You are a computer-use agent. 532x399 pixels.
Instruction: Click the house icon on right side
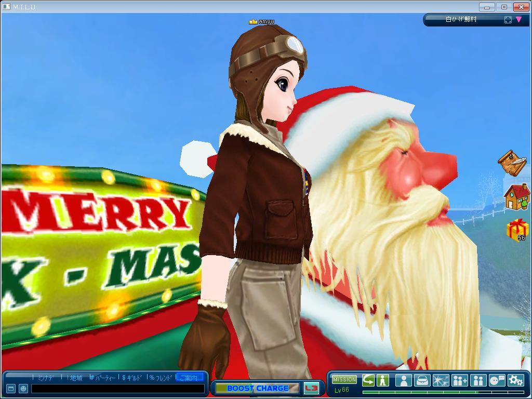516,196
